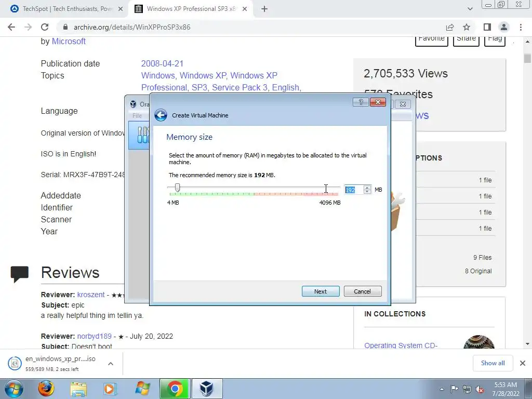Click the 9 Files download count

[x=483, y=258]
